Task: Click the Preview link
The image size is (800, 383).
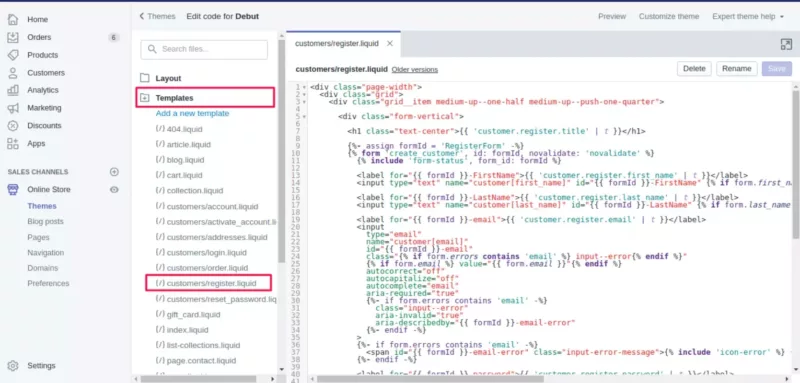Action: click(612, 16)
